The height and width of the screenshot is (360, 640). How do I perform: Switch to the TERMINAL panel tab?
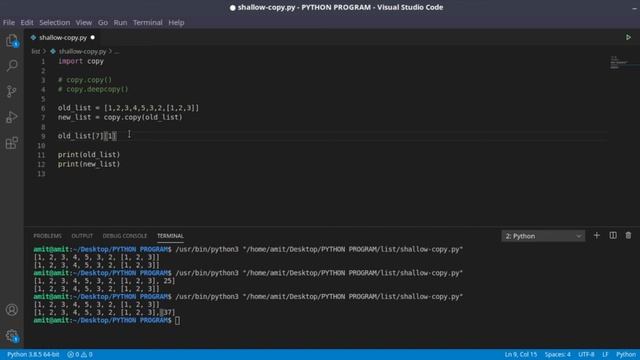click(x=170, y=236)
